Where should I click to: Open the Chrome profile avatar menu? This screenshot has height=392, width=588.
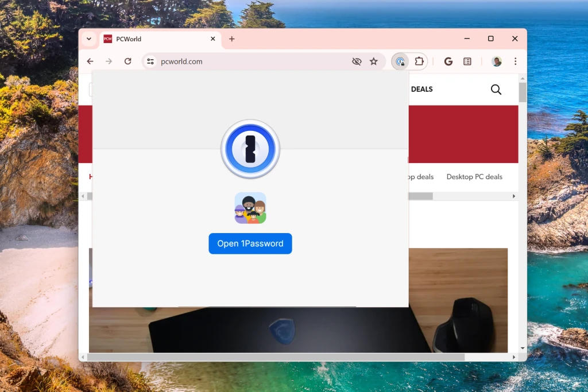(x=497, y=61)
